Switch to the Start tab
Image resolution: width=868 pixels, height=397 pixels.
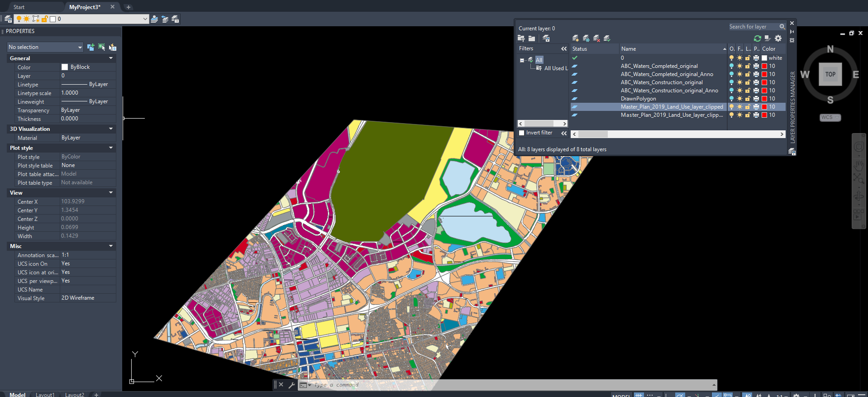(x=19, y=7)
